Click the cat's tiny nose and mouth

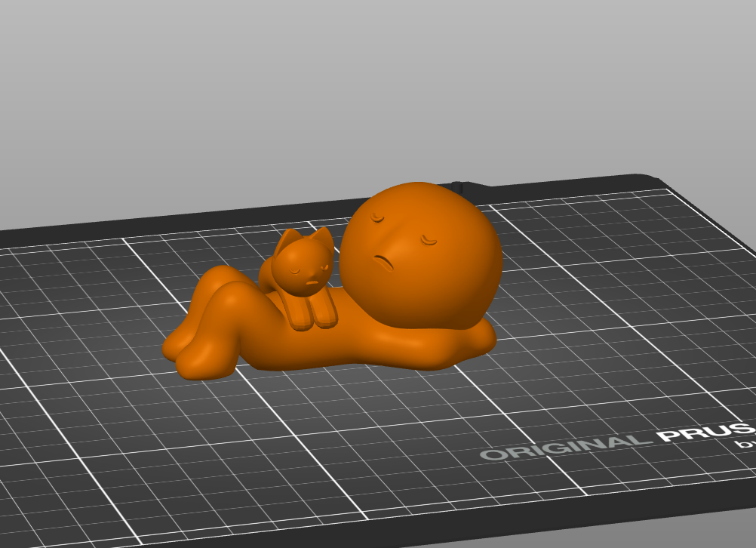(x=313, y=282)
